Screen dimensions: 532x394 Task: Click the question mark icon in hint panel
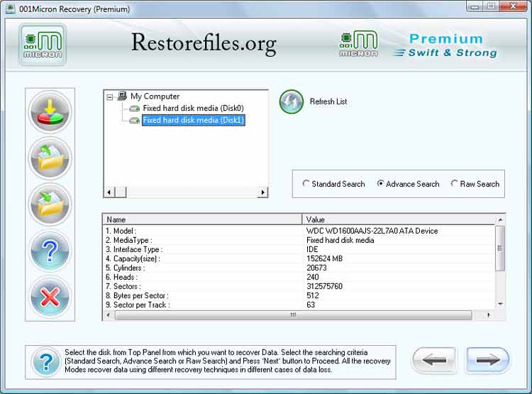pos(47,362)
